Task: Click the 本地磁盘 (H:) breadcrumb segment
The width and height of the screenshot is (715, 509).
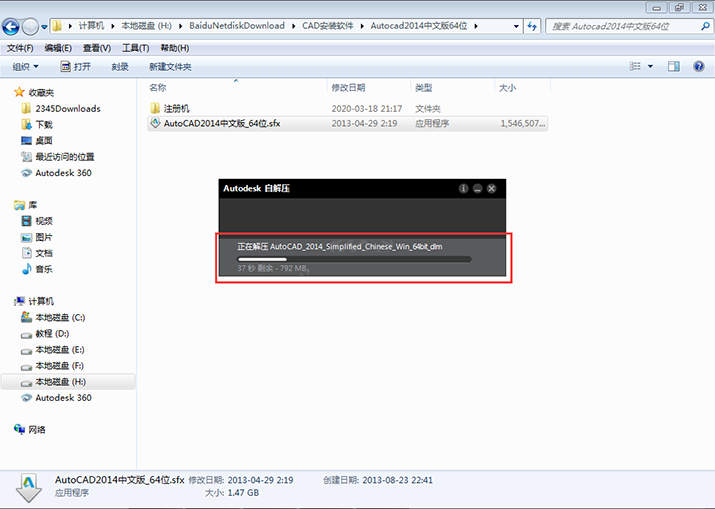Action: point(146,26)
